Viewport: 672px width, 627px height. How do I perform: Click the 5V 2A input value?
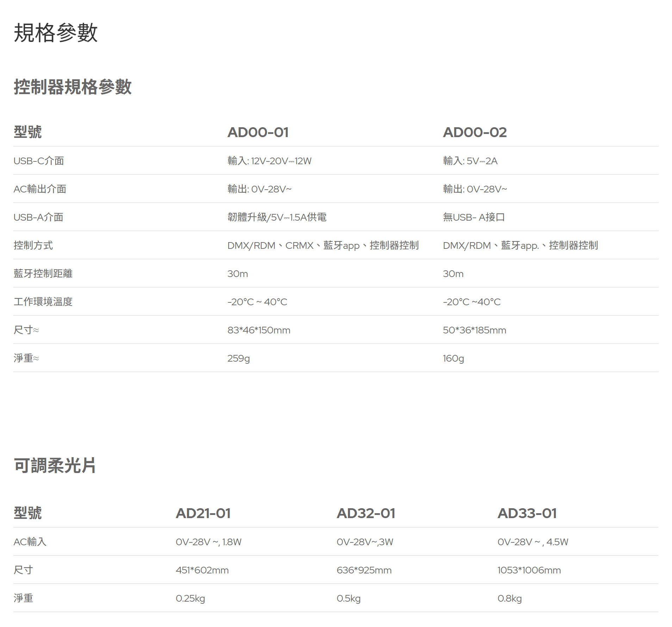pos(470,161)
